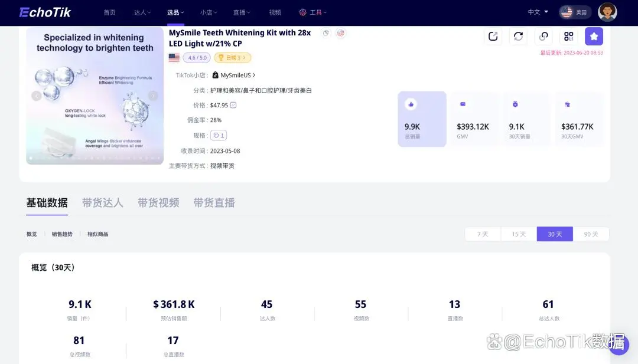Select the 15 天 time range
The image size is (638, 364).
[x=519, y=234]
